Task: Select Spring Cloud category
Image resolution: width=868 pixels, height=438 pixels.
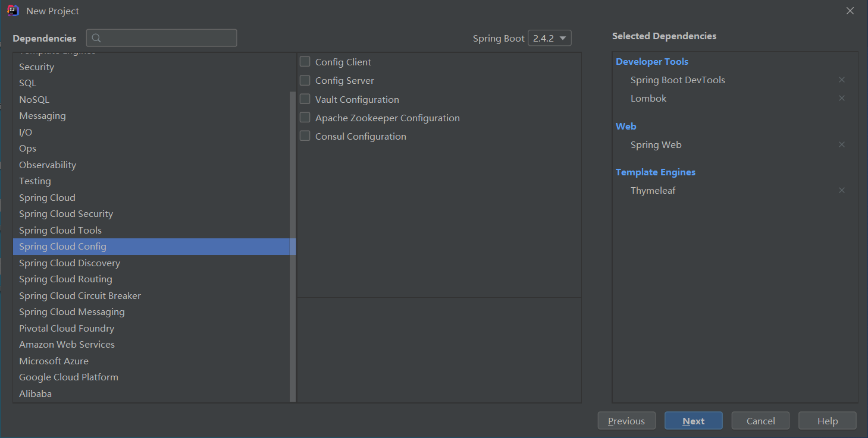Action: 151,198
